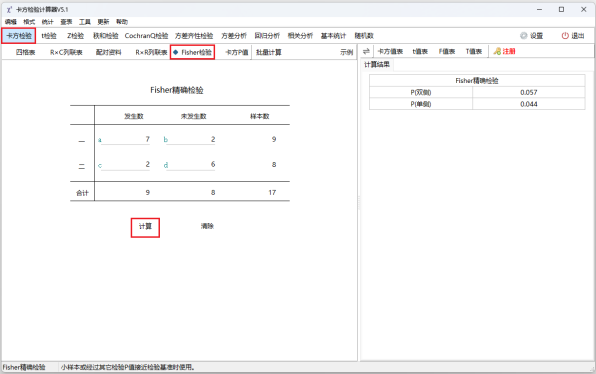Click input field b with value 2
The width and height of the screenshot is (596, 374).
(190, 139)
